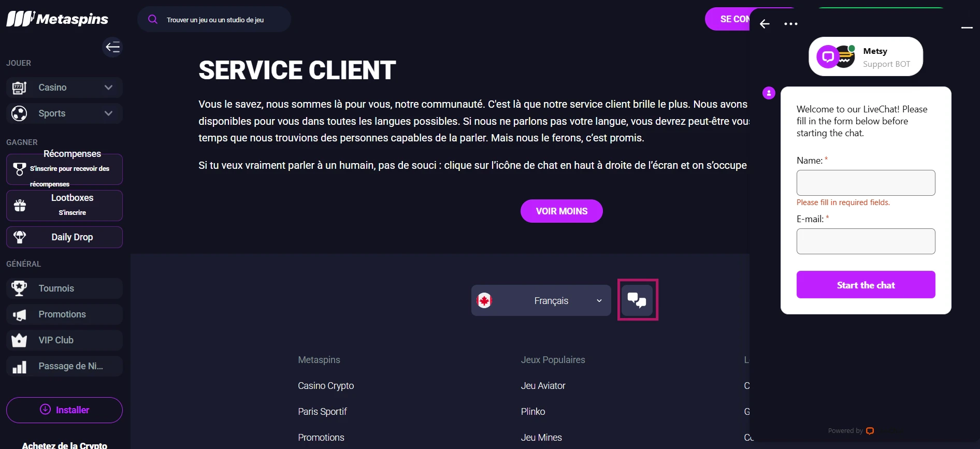Click the VIP Club crown icon
This screenshot has height=449, width=980.
point(19,340)
